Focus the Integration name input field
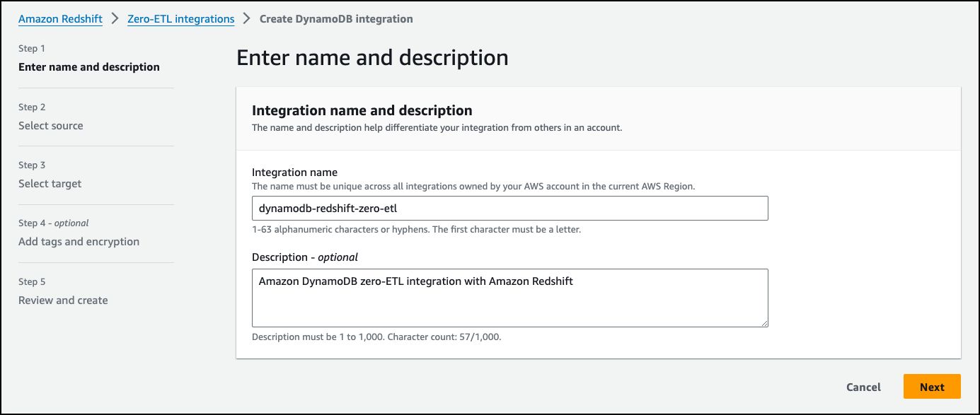This screenshot has height=415, width=980. coord(509,209)
